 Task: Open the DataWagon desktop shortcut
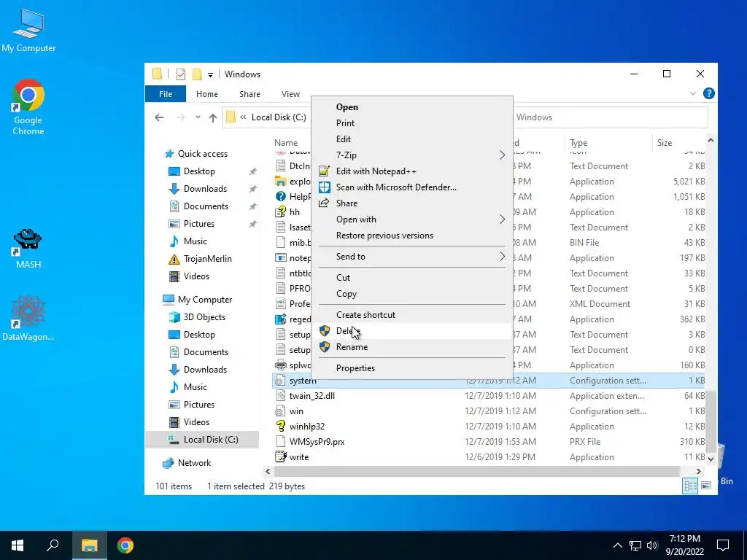pos(28,318)
